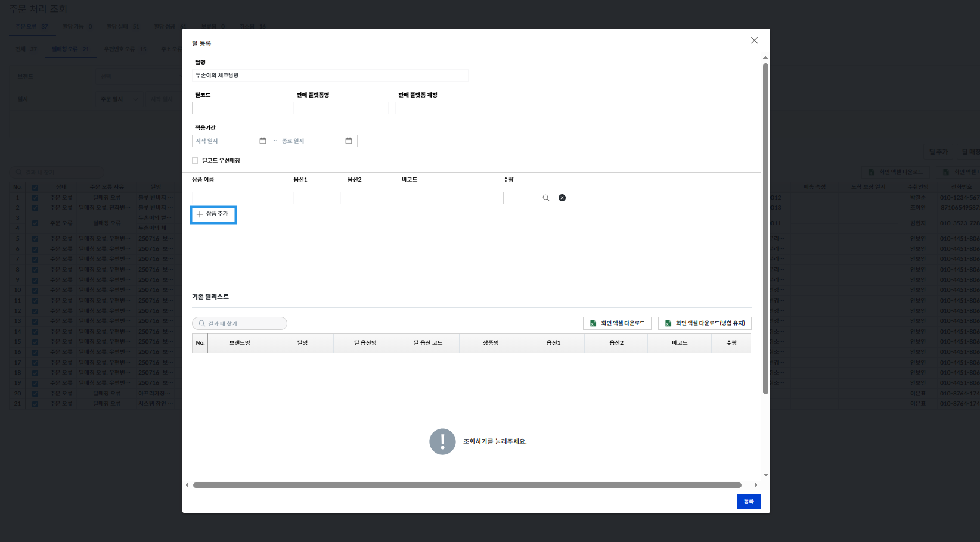This screenshot has width=980, height=542.
Task: Click the 판매 플랫폼명 input field
Action: [x=341, y=108]
